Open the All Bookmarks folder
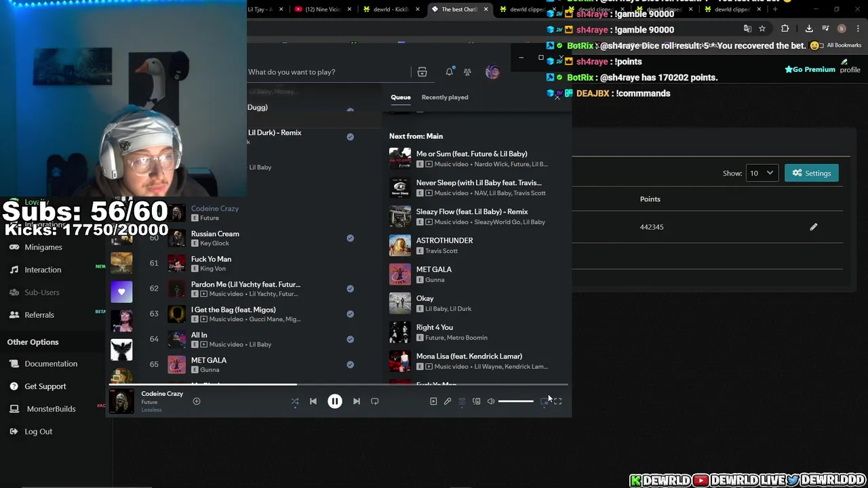Image resolution: width=868 pixels, height=488 pixels. point(838,45)
